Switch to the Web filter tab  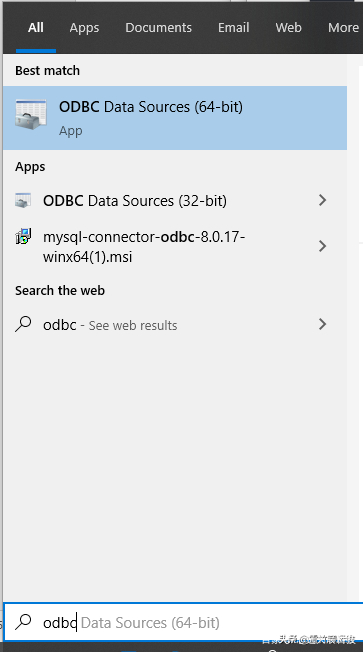pyautogui.click(x=288, y=27)
